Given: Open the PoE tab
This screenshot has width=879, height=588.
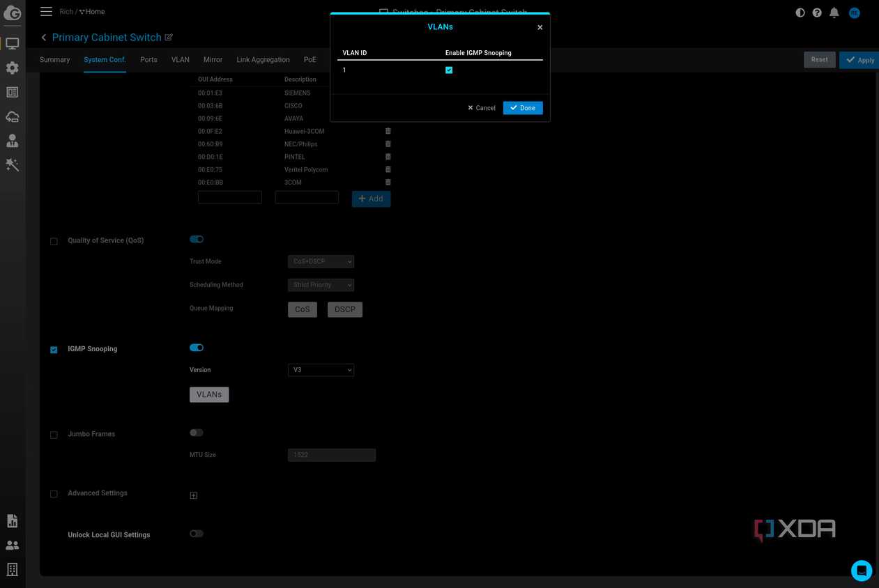Looking at the screenshot, I should [x=309, y=60].
